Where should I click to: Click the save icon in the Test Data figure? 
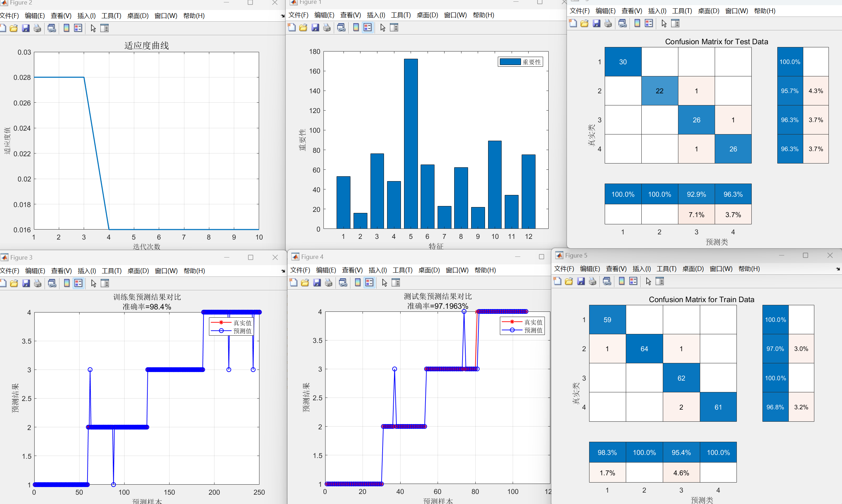596,24
